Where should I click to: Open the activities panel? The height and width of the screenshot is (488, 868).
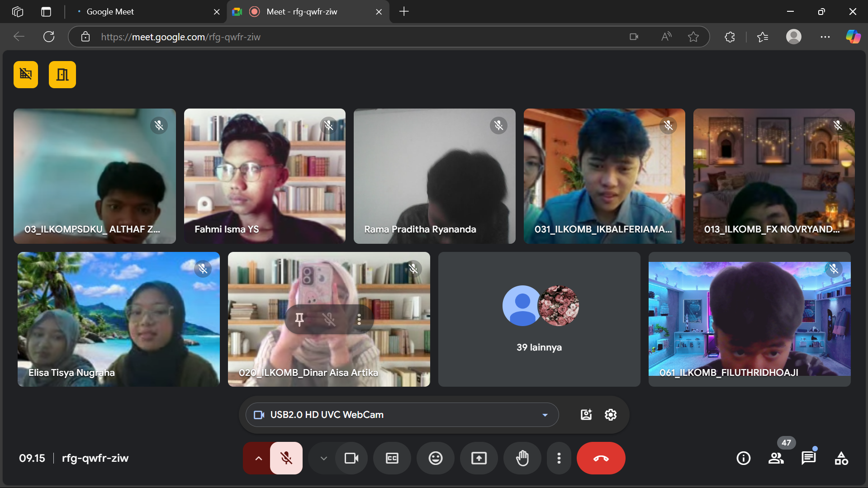(x=841, y=458)
